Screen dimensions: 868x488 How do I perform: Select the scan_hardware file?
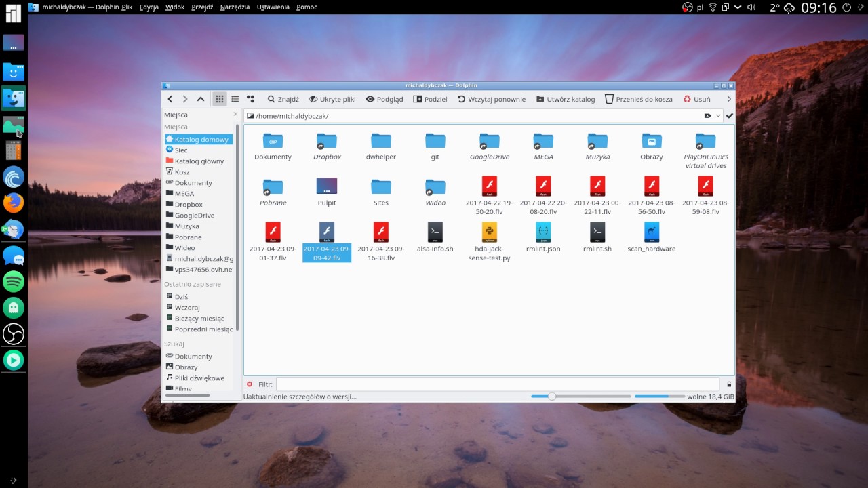coord(652,238)
